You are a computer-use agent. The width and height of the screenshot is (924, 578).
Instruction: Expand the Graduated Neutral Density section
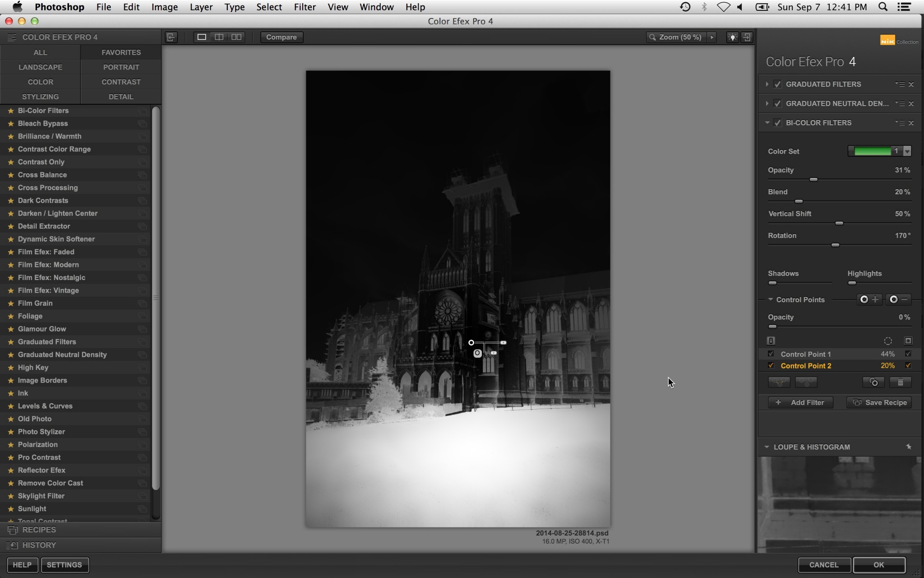(767, 103)
